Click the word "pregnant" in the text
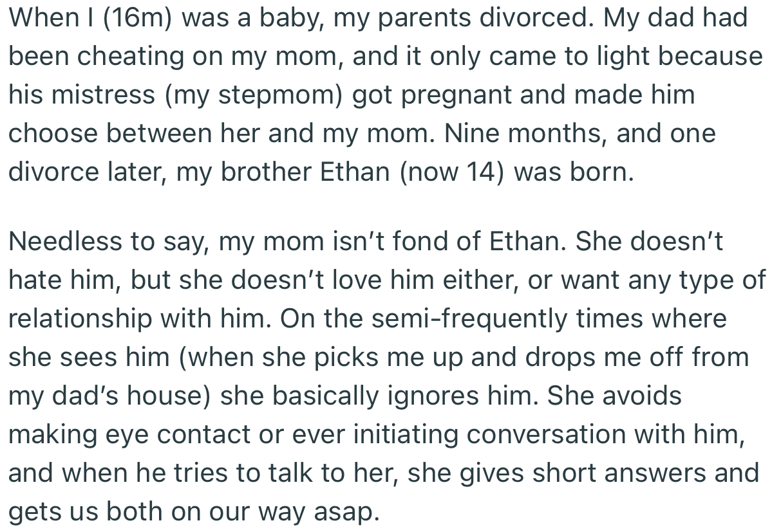 tap(458, 95)
